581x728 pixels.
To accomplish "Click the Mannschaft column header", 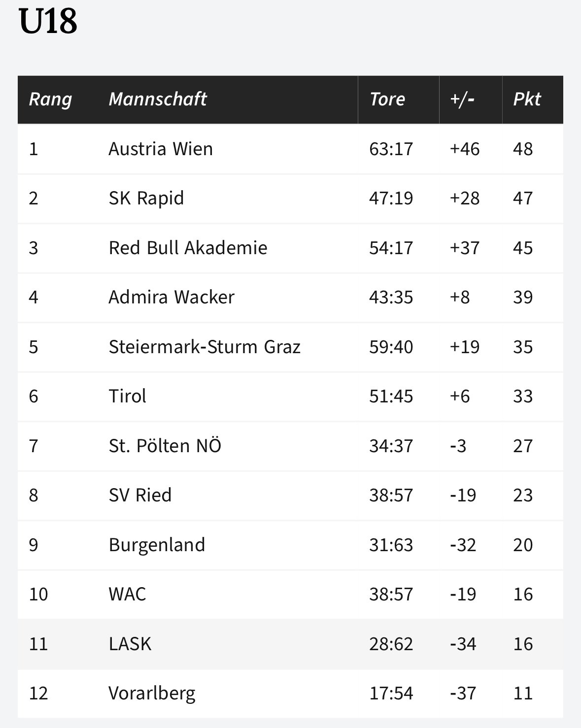I will tap(157, 99).
